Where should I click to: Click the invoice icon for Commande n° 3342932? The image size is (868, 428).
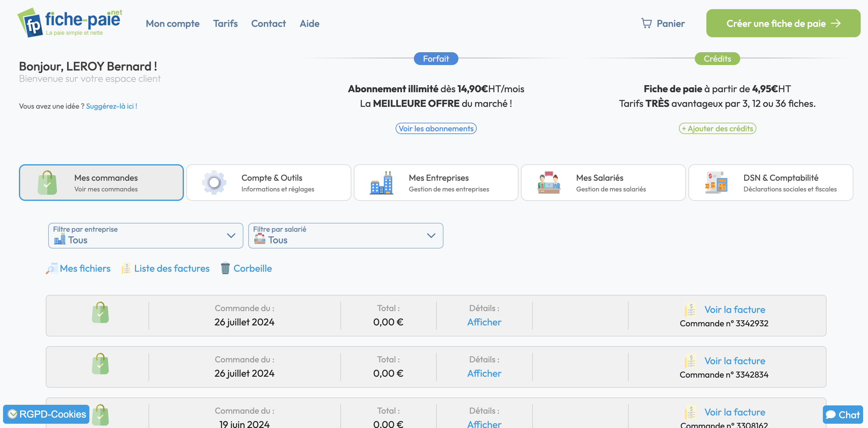[691, 310]
